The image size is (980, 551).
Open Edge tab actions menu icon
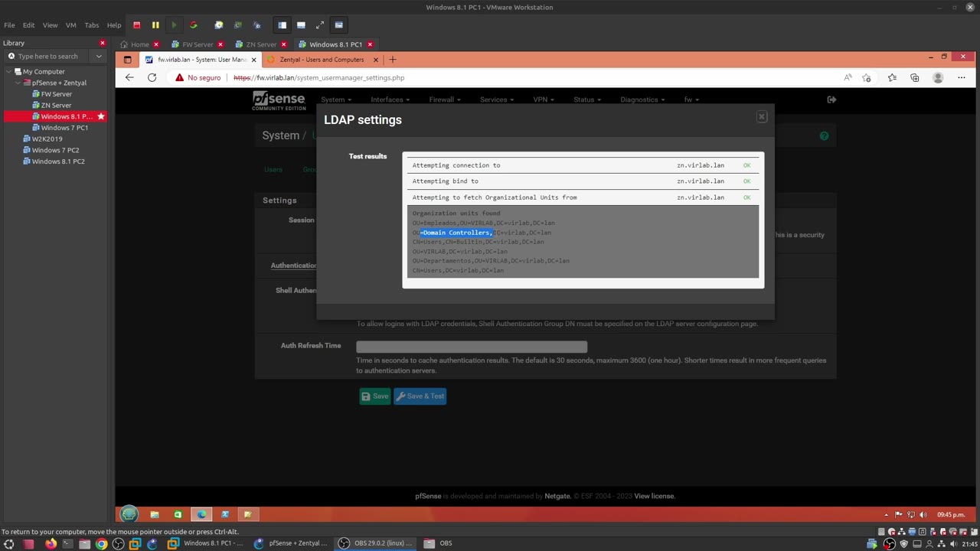[x=127, y=60]
